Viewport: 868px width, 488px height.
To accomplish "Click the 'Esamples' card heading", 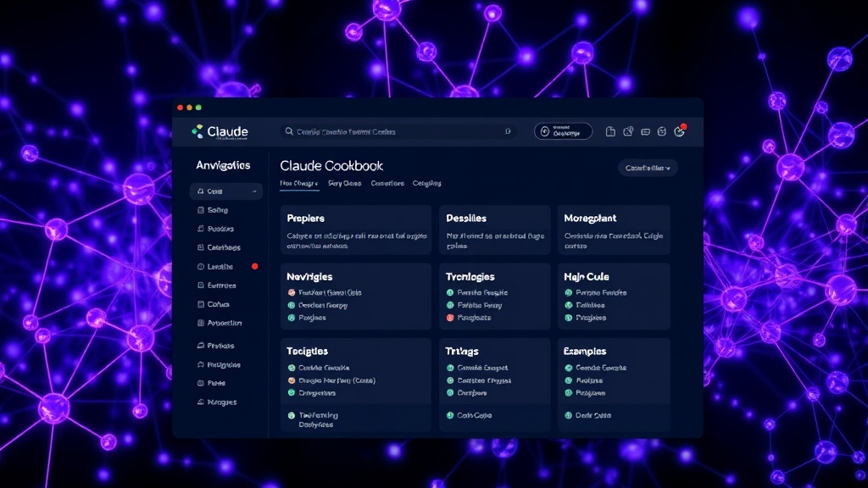I will tap(585, 352).
